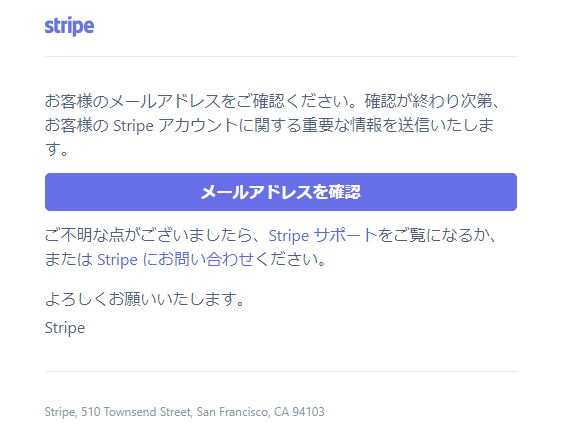Screen dimensions: 565x443
Task: Open the Stripe にお問い合わせ link
Action: point(175,260)
